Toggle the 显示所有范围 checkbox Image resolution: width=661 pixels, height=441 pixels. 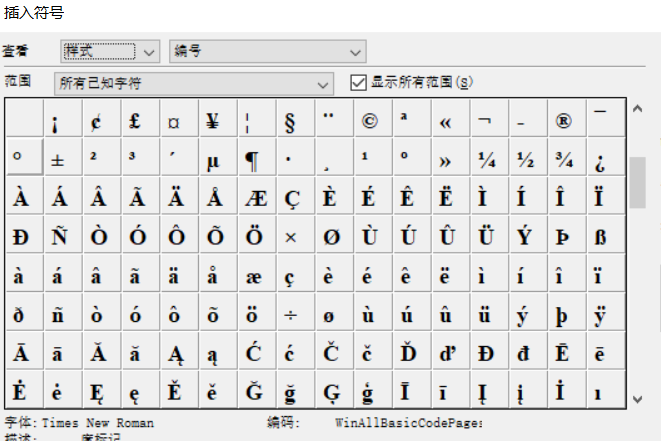point(358,82)
